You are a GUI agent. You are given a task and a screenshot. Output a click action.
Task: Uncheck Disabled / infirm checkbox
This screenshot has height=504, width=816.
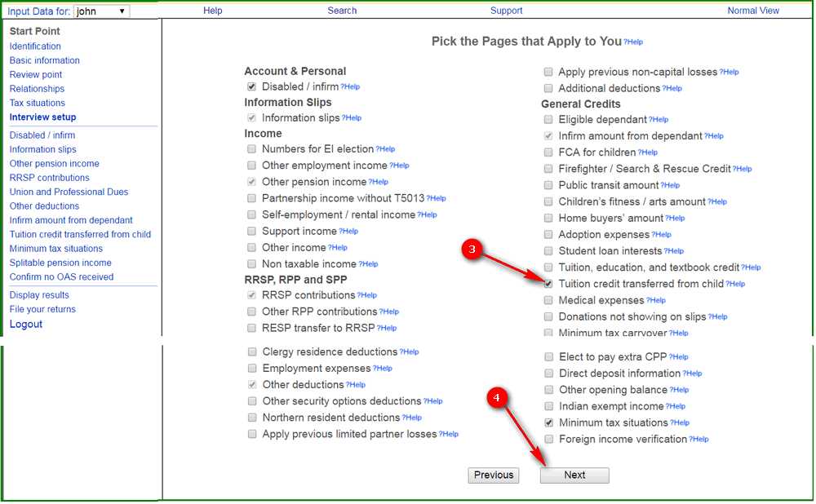coord(252,86)
